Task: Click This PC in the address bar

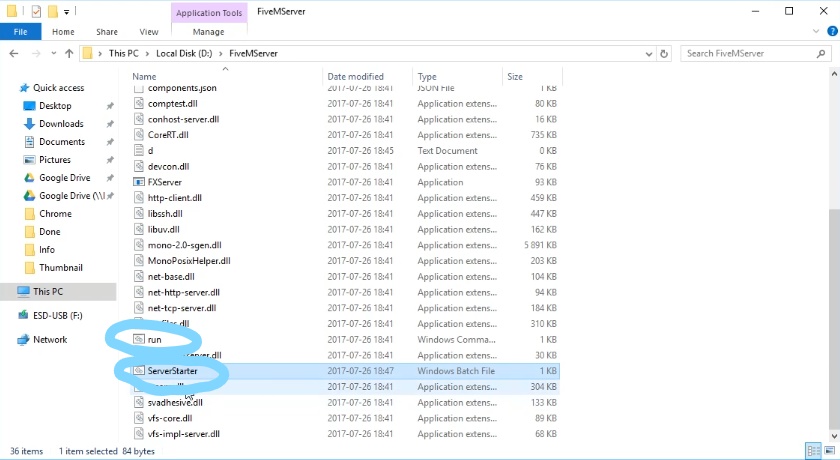Action: coord(123,53)
